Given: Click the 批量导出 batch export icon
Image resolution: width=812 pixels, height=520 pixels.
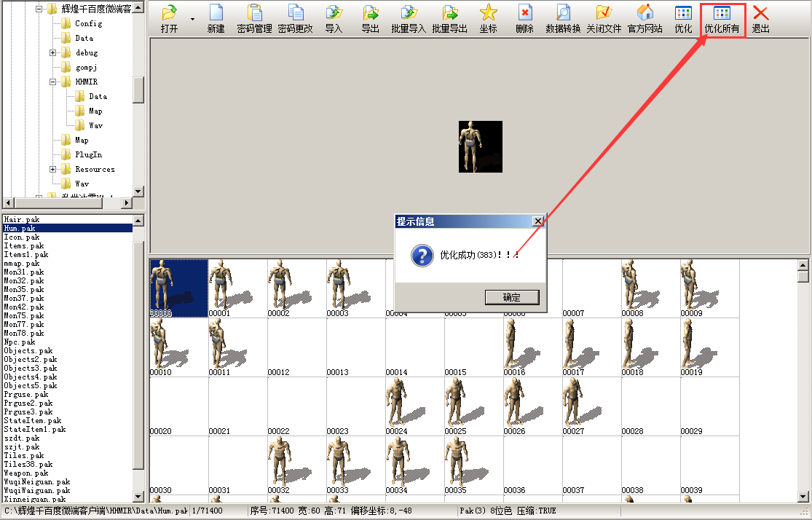Looking at the screenshot, I should (449, 19).
